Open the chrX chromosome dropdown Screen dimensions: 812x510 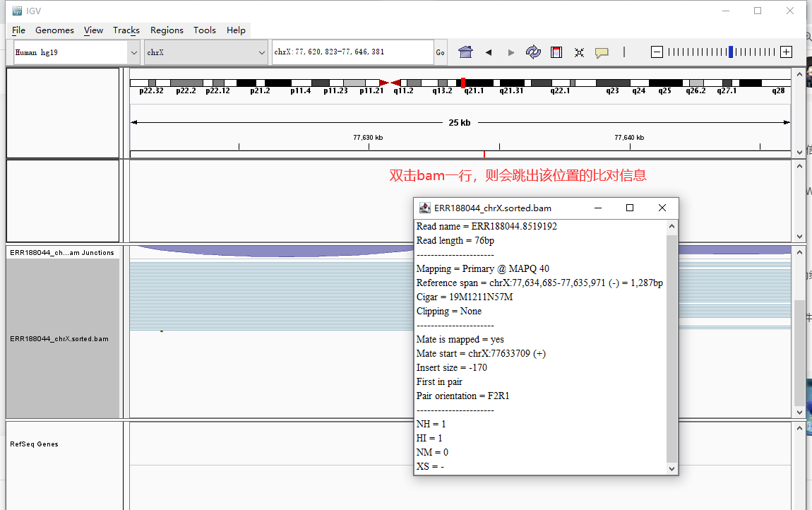click(205, 52)
